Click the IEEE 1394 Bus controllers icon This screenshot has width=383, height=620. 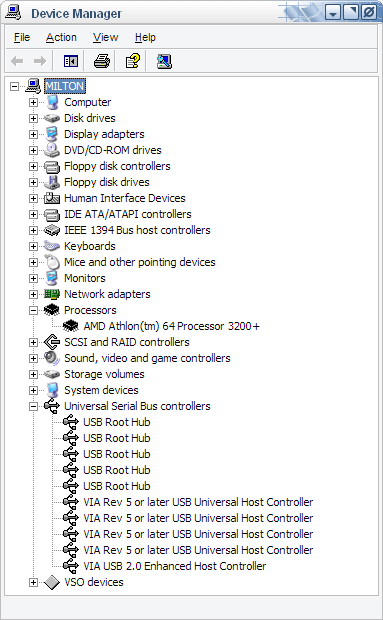click(52, 230)
